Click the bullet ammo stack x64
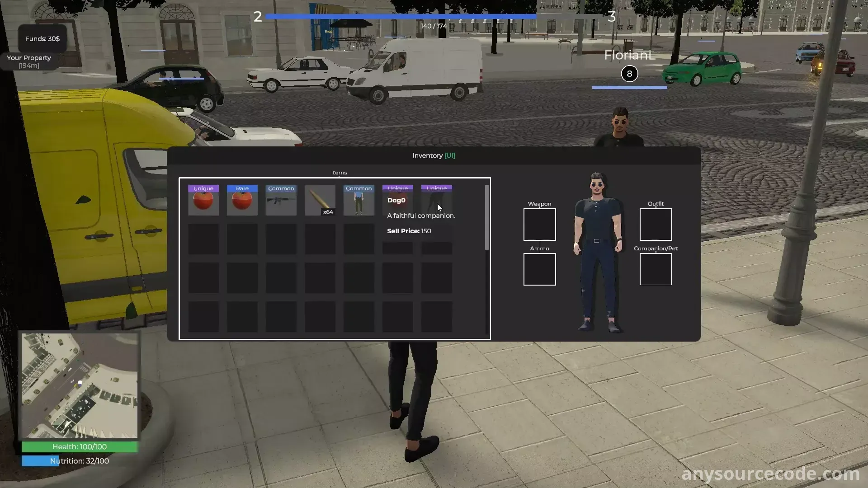The height and width of the screenshot is (488, 868). (x=320, y=201)
